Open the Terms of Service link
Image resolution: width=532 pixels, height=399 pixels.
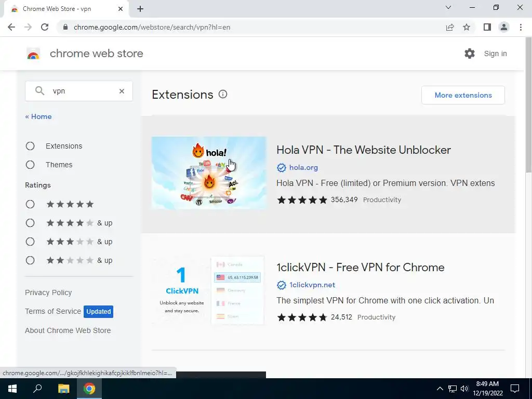click(53, 311)
